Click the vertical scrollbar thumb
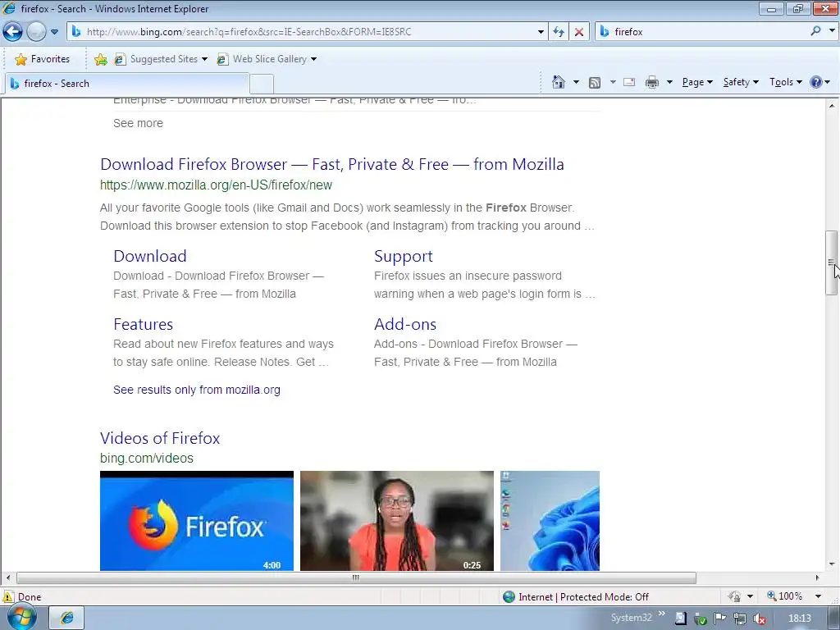The height and width of the screenshot is (630, 840). point(831,262)
